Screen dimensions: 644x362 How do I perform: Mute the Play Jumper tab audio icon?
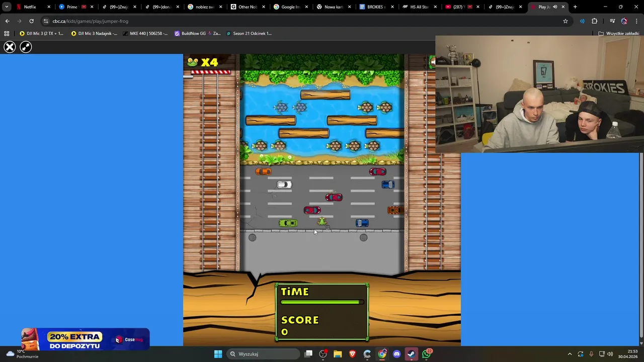[x=555, y=7]
